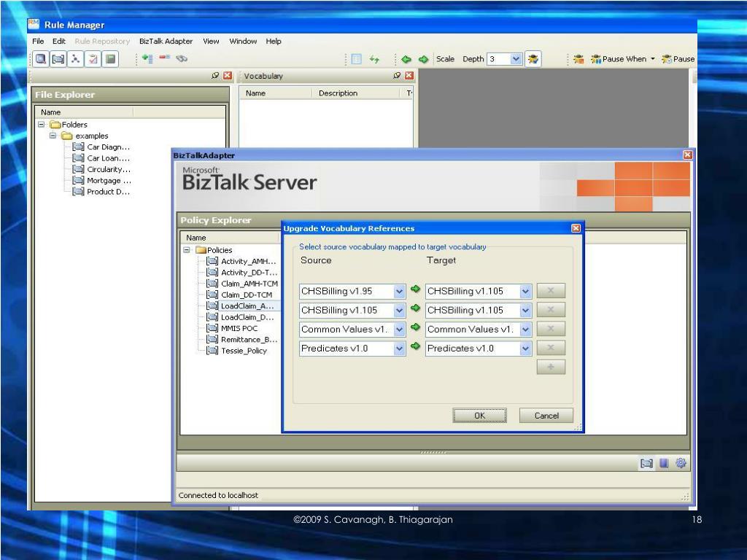The width and height of the screenshot is (747, 560).
Task: Collapse the examples folder node
Action: tap(53, 136)
